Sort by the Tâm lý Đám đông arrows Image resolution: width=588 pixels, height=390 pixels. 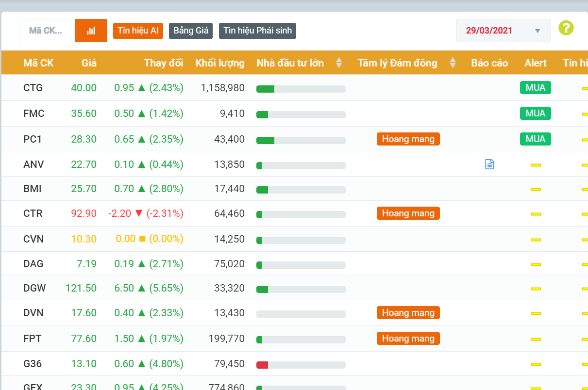pyautogui.click(x=453, y=63)
